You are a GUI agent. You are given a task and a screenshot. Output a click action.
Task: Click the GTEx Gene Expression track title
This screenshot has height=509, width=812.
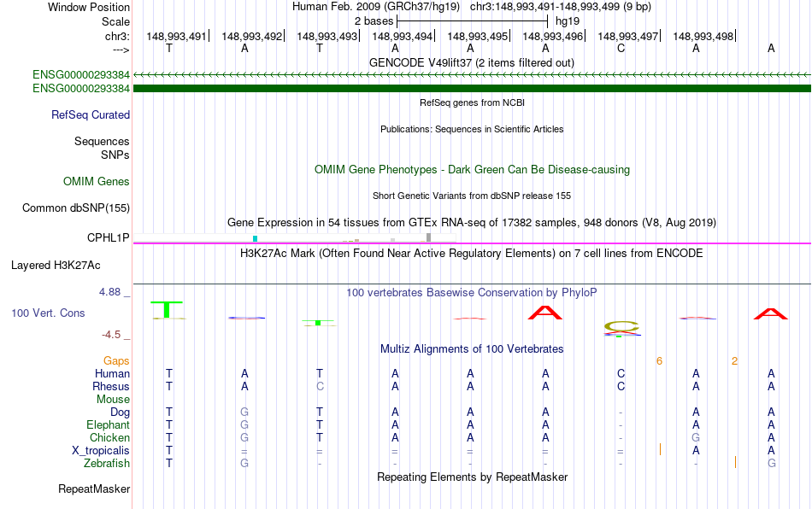pos(472,222)
